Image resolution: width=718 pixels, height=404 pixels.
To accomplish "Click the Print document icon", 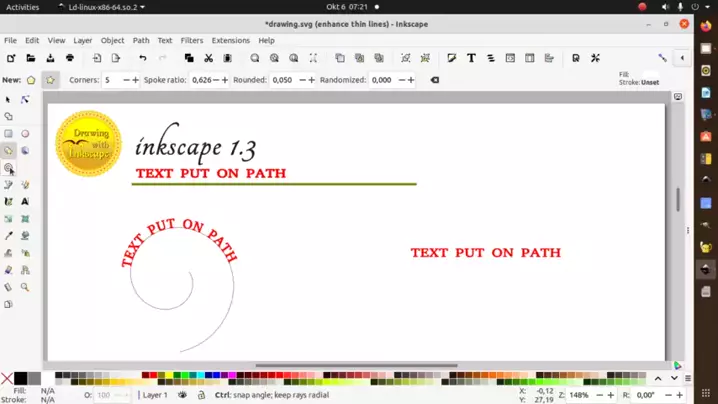I will pos(70,58).
